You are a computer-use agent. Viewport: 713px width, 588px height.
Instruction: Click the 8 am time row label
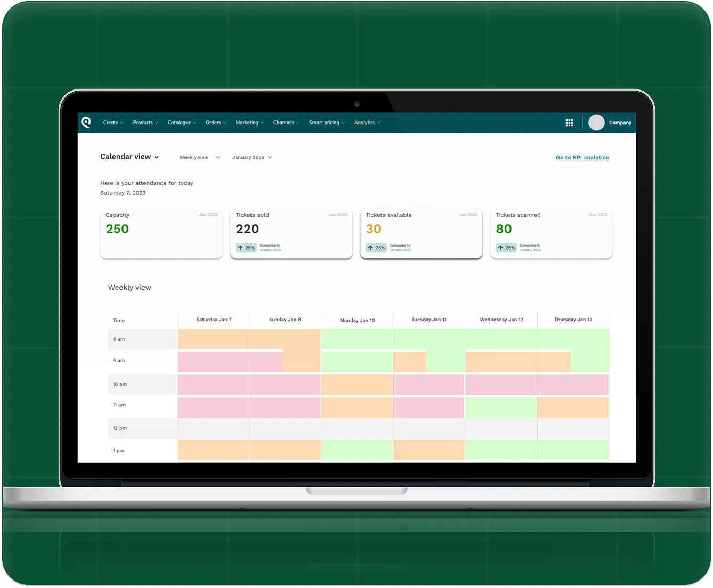point(119,339)
